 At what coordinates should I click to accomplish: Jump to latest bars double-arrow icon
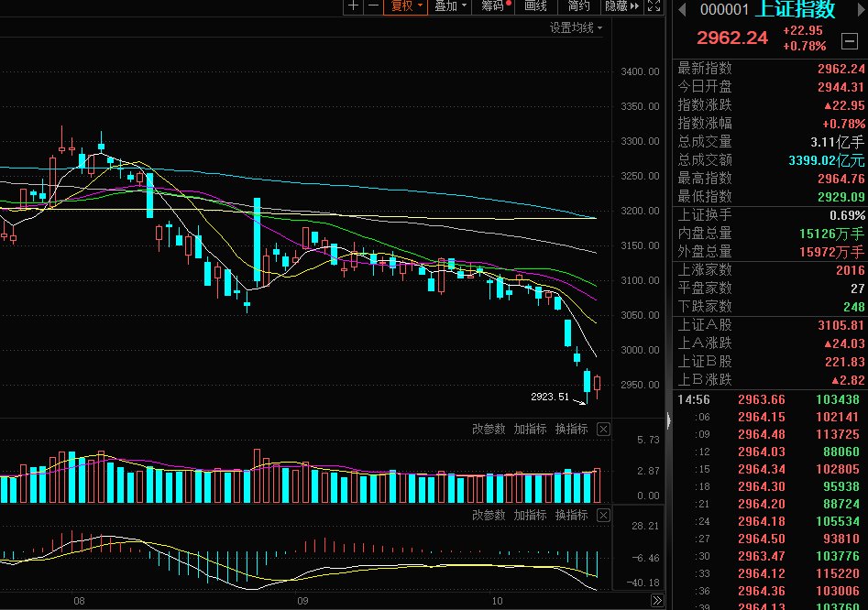tap(656, 601)
